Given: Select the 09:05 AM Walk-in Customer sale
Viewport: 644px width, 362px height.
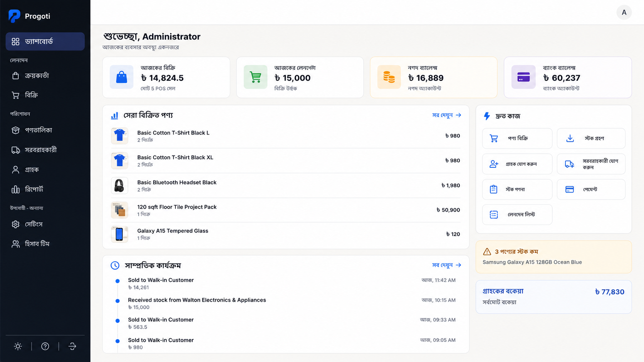Looking at the screenshot, I should pos(285,344).
